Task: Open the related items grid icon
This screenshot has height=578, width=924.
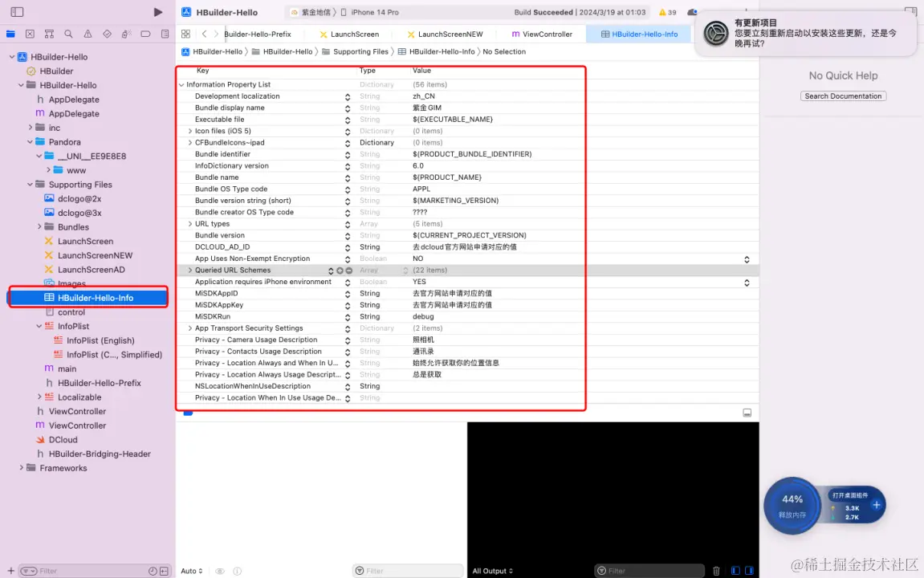Action: [x=185, y=35]
